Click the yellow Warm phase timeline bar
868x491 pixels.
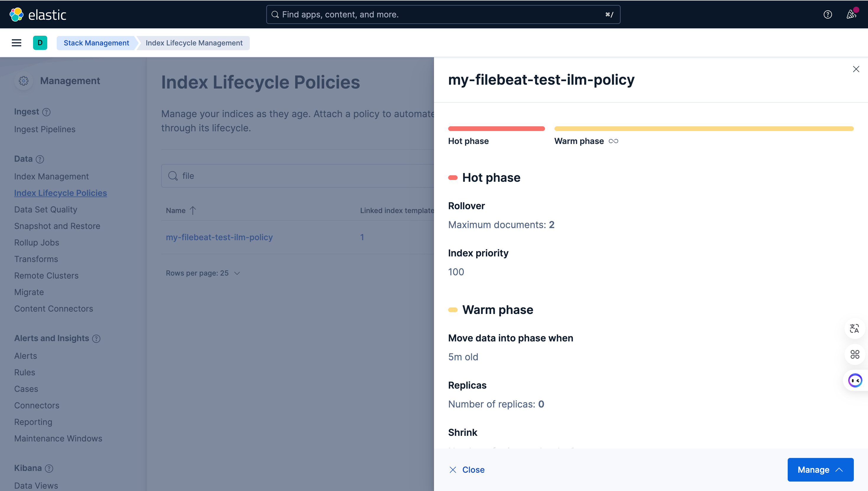[x=704, y=128]
